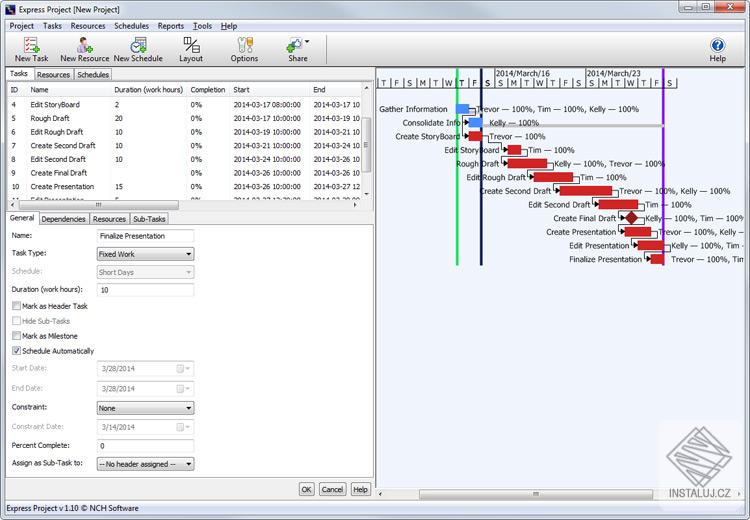This screenshot has width=750, height=520.
Task: Click the Help button next to Cancel
Action: (360, 489)
